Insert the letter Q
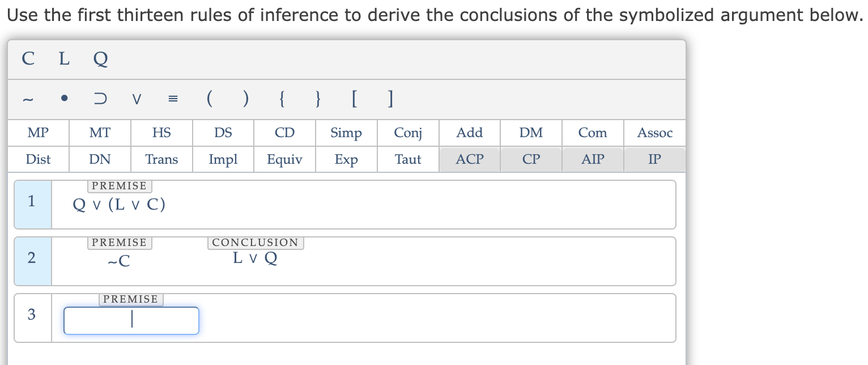This screenshot has height=365, width=868. pyautogui.click(x=100, y=59)
